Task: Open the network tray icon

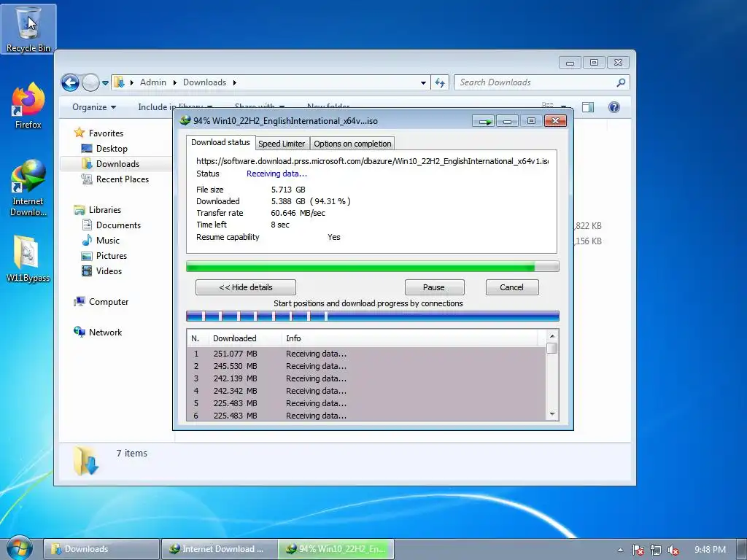Action: pos(656,550)
